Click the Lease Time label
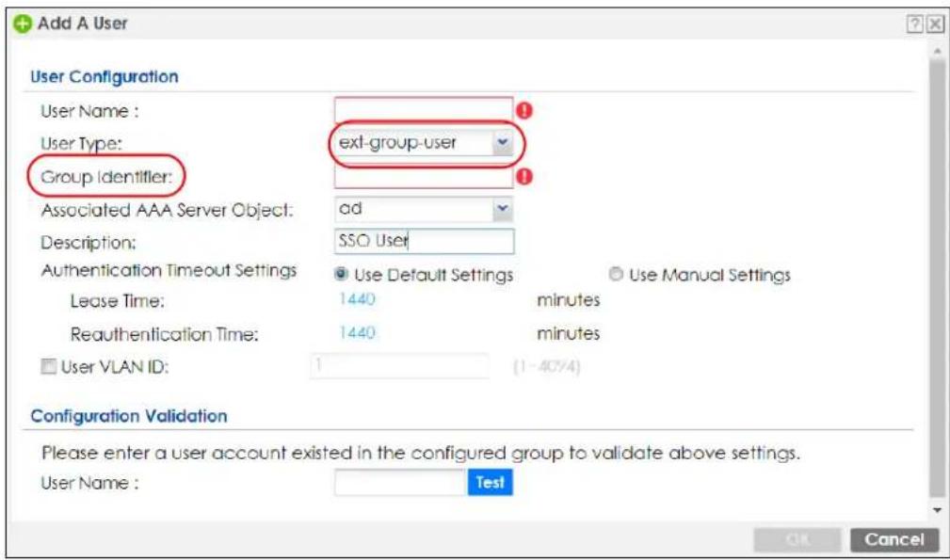950x560 pixels. [x=118, y=301]
